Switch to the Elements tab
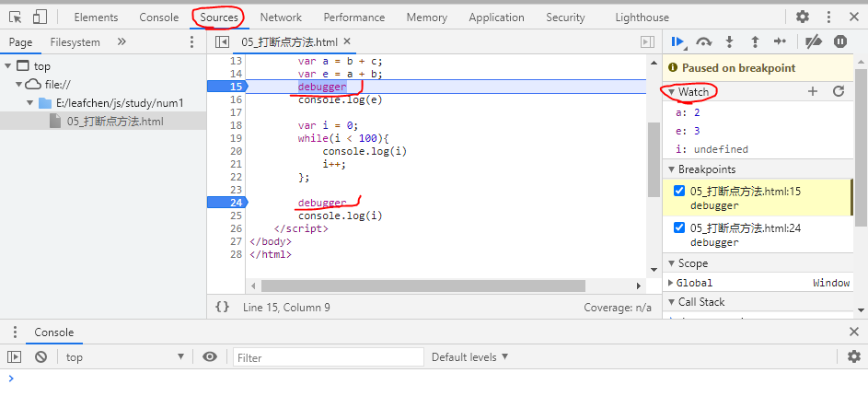The height and width of the screenshot is (408, 868). pos(96,17)
